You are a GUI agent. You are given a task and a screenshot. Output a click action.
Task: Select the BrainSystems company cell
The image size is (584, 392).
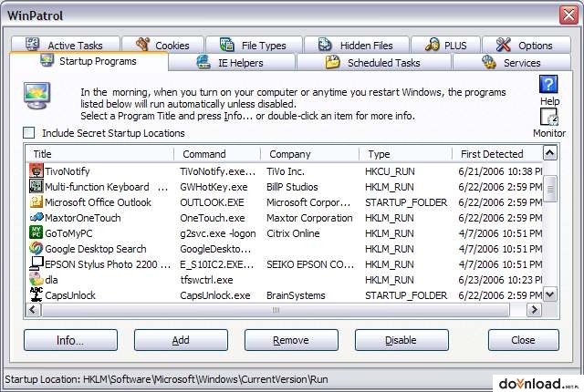[x=296, y=295]
